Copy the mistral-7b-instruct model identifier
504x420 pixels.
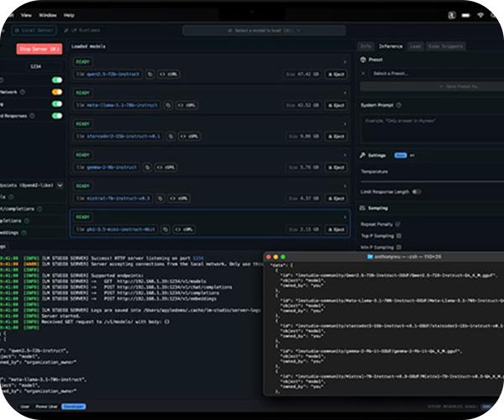(160, 198)
